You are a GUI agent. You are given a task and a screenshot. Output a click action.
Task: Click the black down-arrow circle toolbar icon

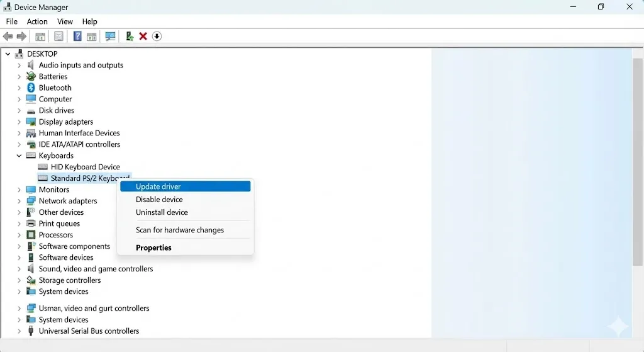tap(157, 37)
